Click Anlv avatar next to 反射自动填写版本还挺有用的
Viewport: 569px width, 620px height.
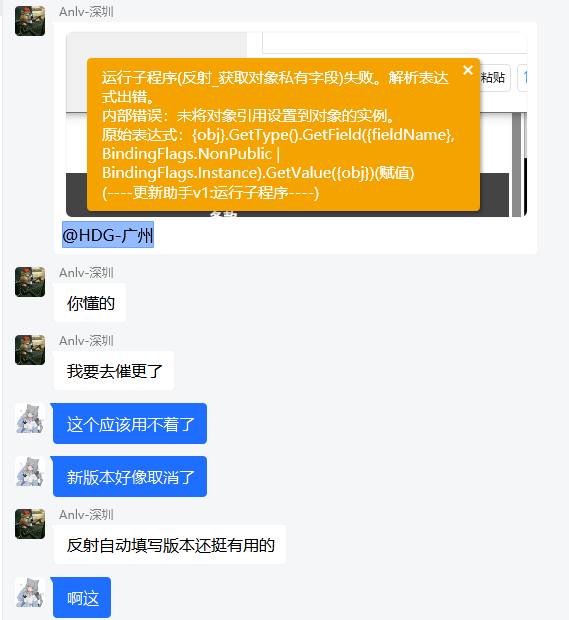tap(30, 524)
